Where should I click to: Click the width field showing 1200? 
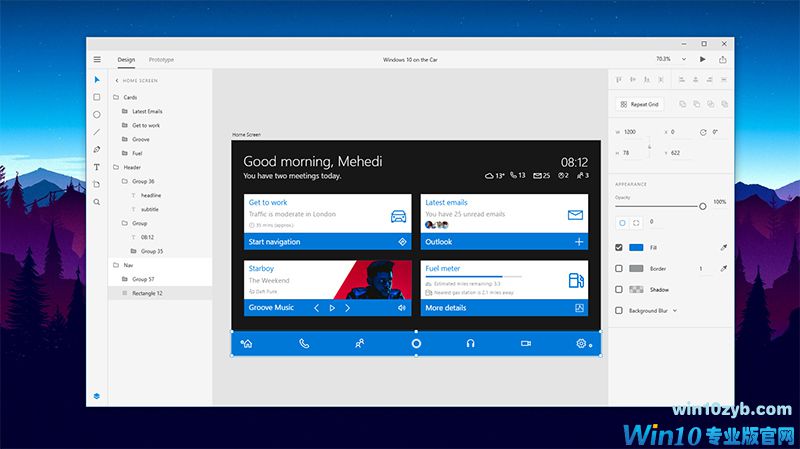pyautogui.click(x=633, y=132)
